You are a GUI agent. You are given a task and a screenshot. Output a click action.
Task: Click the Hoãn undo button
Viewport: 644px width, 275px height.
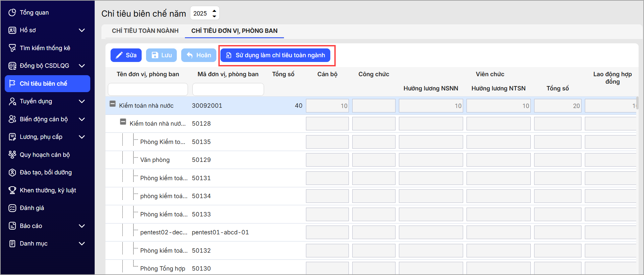coord(199,55)
